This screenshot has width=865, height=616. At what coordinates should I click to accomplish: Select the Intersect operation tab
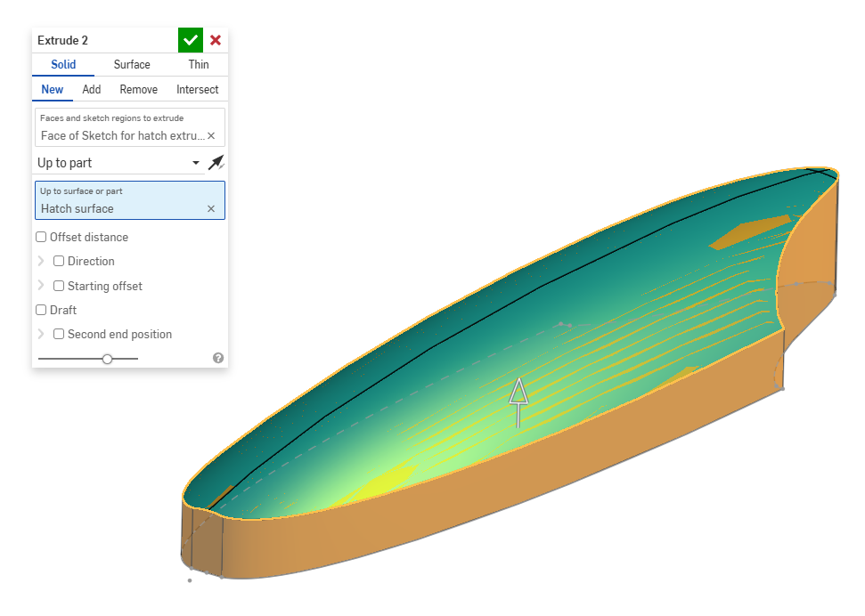tap(198, 89)
